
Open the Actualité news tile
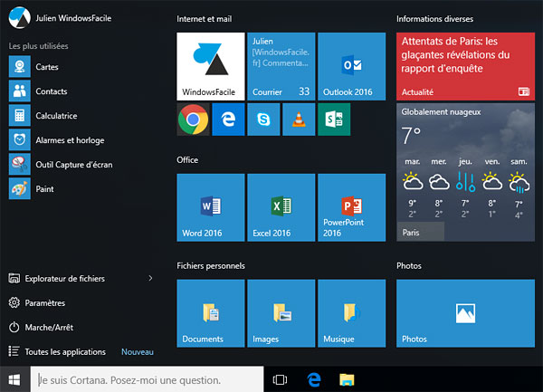[x=465, y=66]
